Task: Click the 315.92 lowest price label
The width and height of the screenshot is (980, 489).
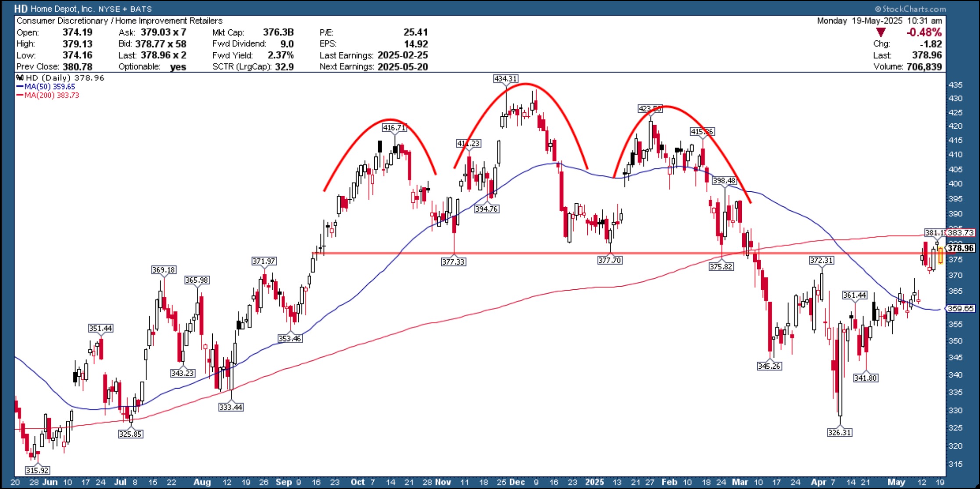Action: [37, 470]
